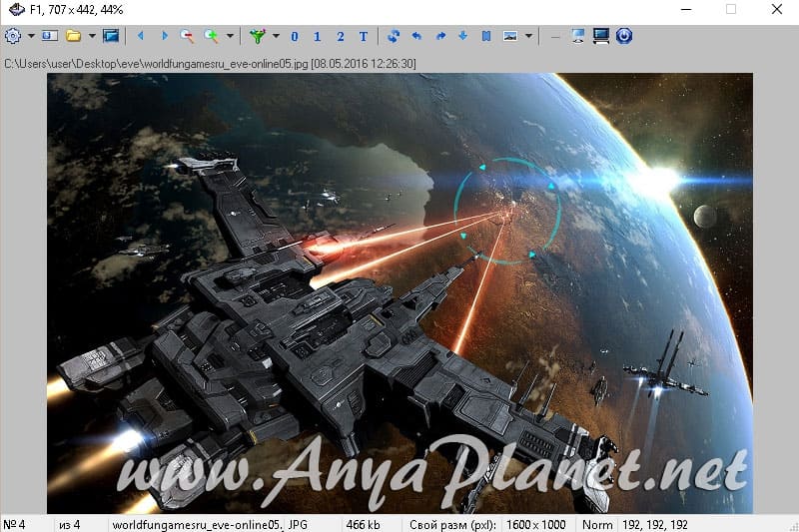
Task: Click the 'Свой разм (pxl):' status label
Action: tap(452, 524)
